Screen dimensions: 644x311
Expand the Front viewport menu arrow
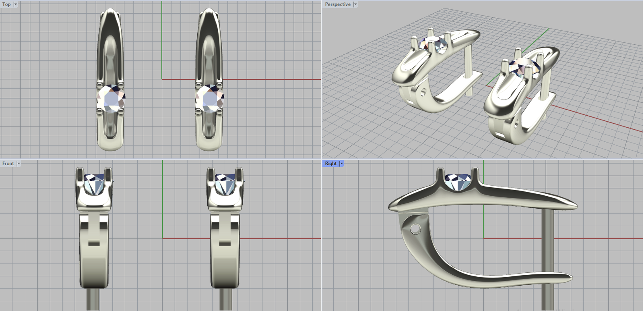19,164
